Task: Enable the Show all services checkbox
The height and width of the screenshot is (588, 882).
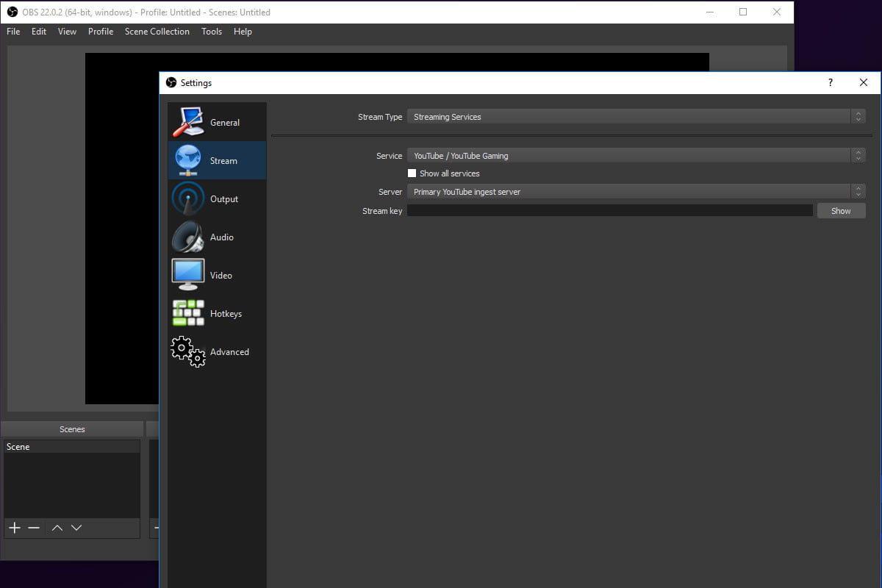Action: pos(412,173)
